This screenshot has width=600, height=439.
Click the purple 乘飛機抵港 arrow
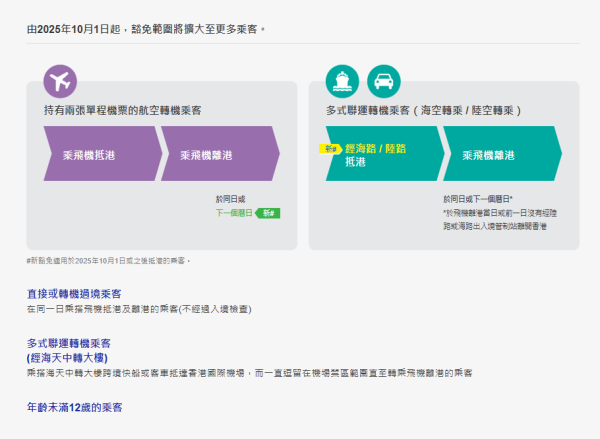[x=103, y=153]
